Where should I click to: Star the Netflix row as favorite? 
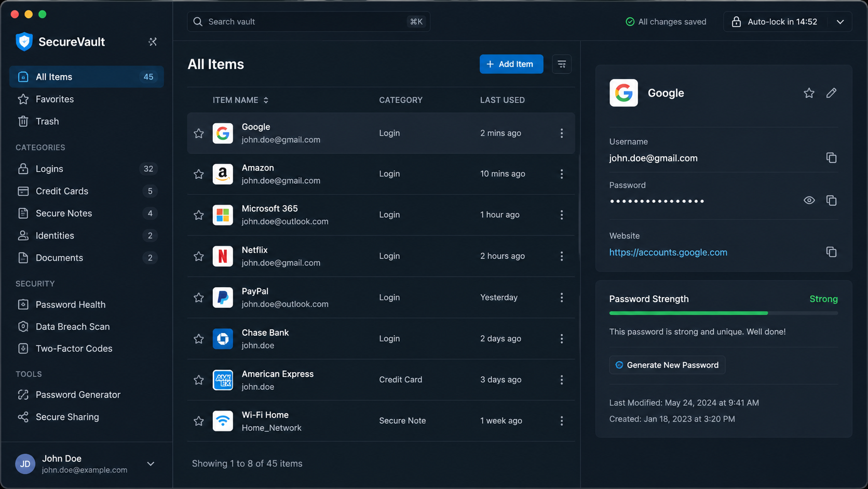[x=199, y=256]
